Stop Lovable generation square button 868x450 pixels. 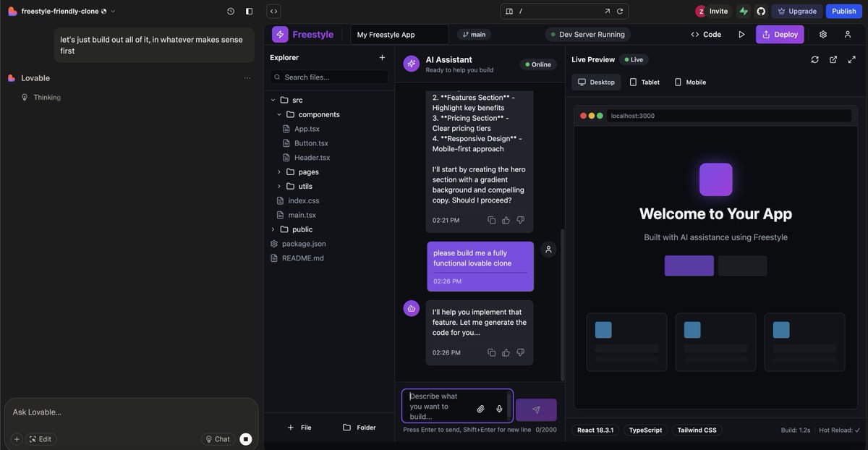tap(246, 439)
